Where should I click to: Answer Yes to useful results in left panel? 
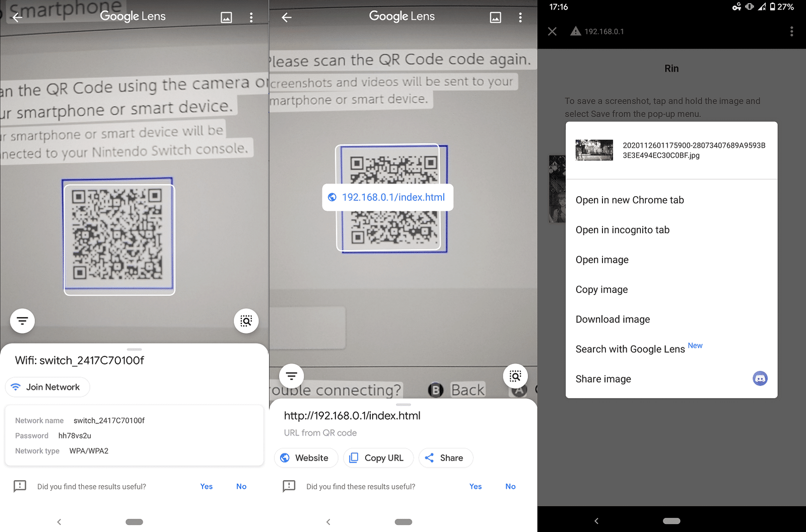click(207, 486)
